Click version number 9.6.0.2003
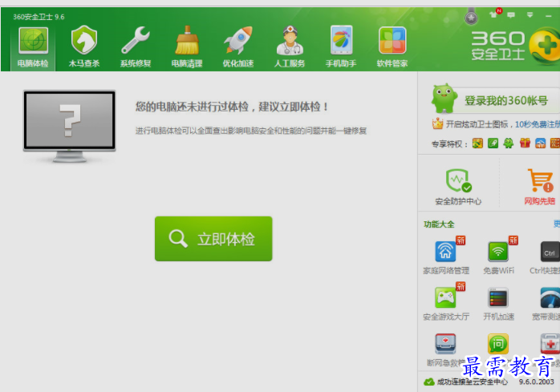Screen dimensions: 560x392 [x=537, y=382]
